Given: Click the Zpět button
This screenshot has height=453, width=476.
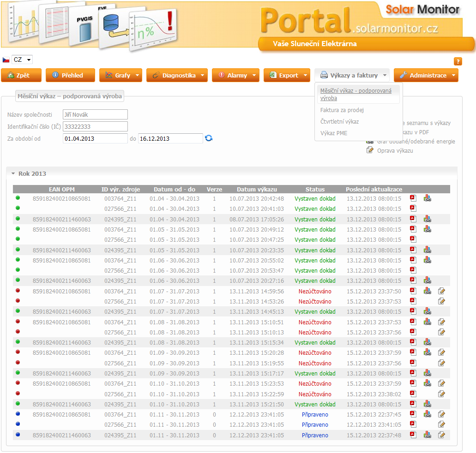Looking at the screenshot, I should click(x=21, y=76).
